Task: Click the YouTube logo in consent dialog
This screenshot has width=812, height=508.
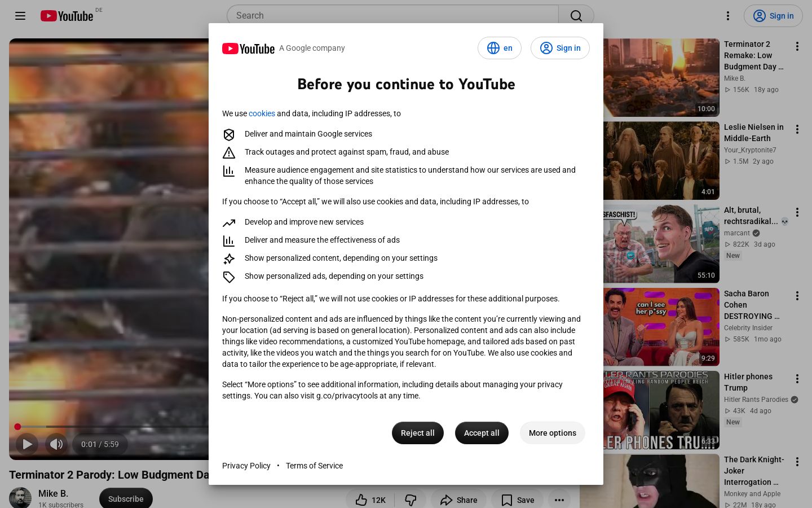Action: coord(248,49)
